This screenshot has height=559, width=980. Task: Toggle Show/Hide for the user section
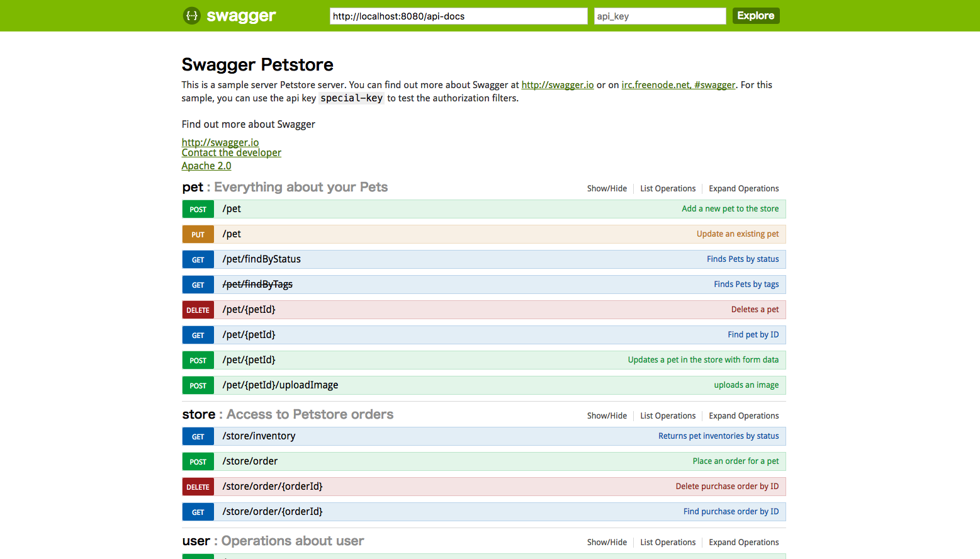[x=607, y=543]
